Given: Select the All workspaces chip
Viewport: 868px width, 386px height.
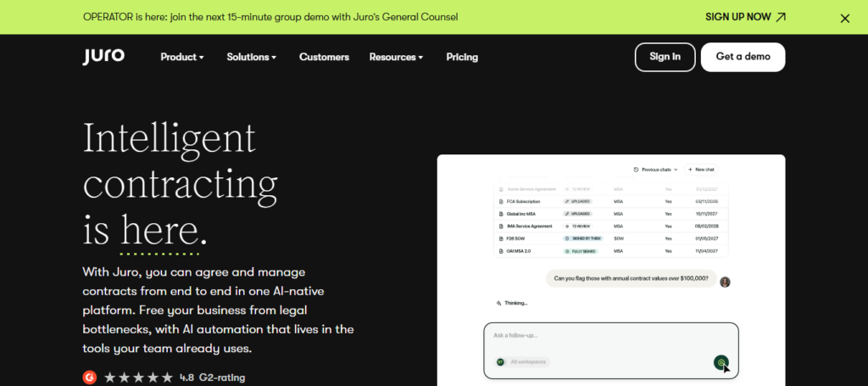Looking at the screenshot, I should point(522,362).
